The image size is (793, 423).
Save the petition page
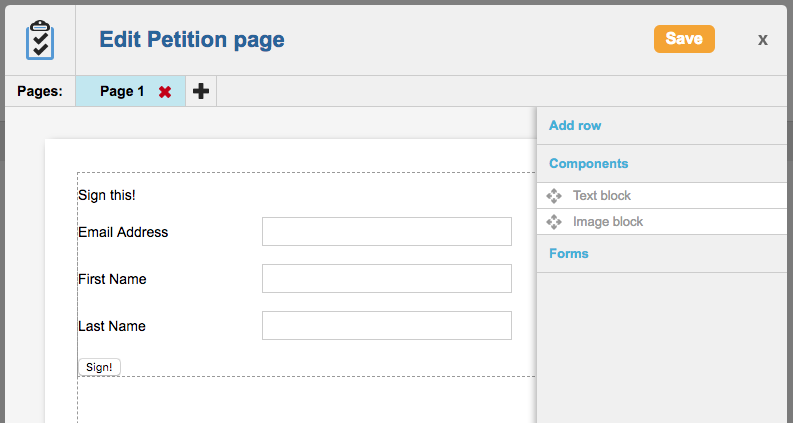click(684, 39)
